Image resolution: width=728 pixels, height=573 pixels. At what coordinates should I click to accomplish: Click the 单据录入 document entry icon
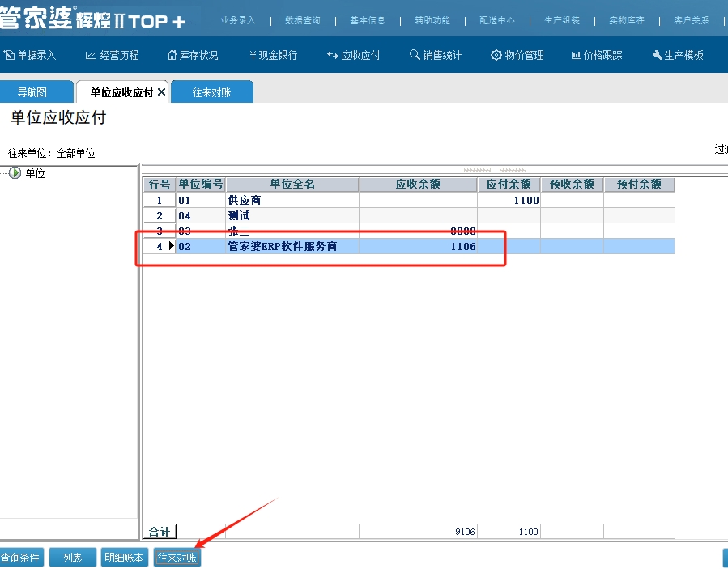click(9, 55)
